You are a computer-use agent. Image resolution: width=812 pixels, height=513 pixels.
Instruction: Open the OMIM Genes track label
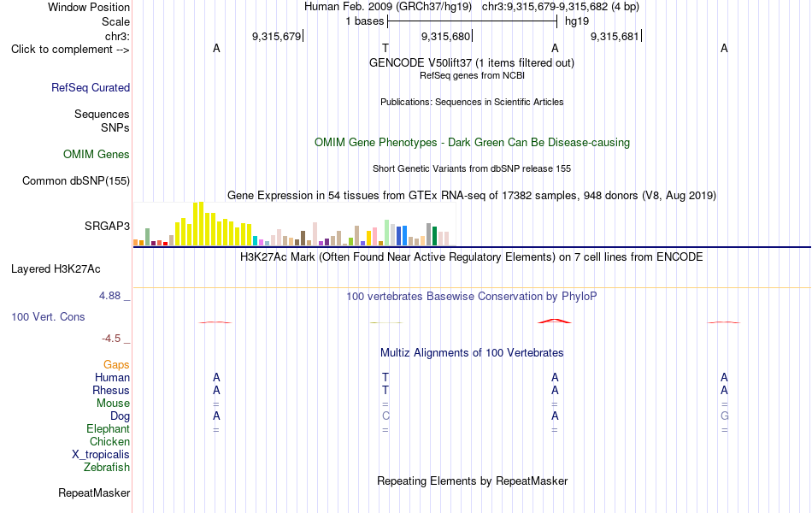(97, 155)
